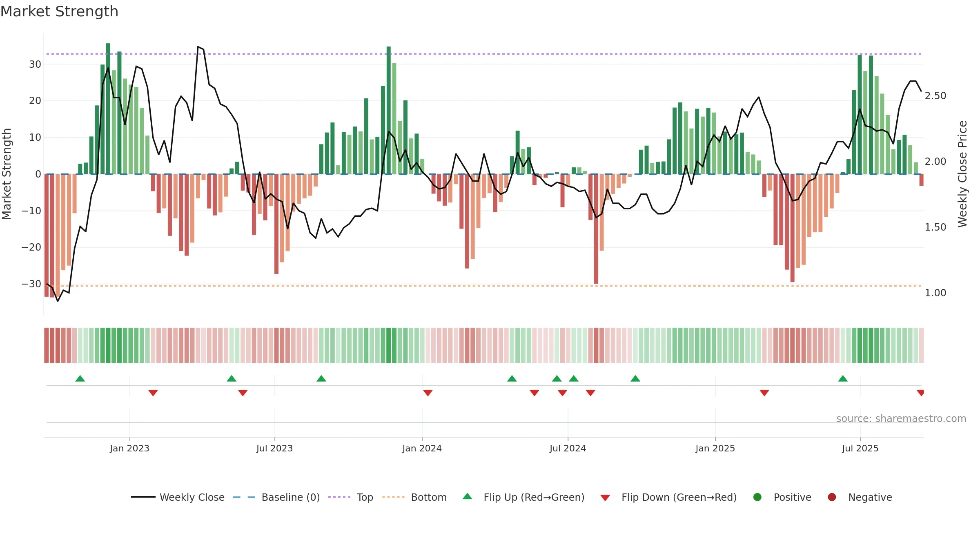This screenshot has height=551, width=980.
Task: Click the '−20' left axis tick label
Action: coord(31,247)
